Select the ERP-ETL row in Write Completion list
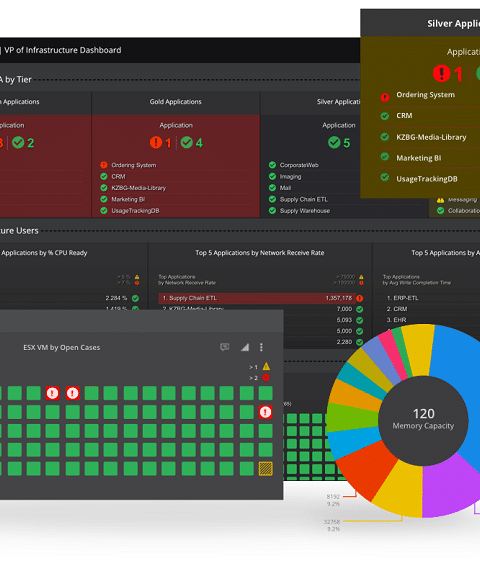Screen dimensions: 480x563 click(x=402, y=298)
